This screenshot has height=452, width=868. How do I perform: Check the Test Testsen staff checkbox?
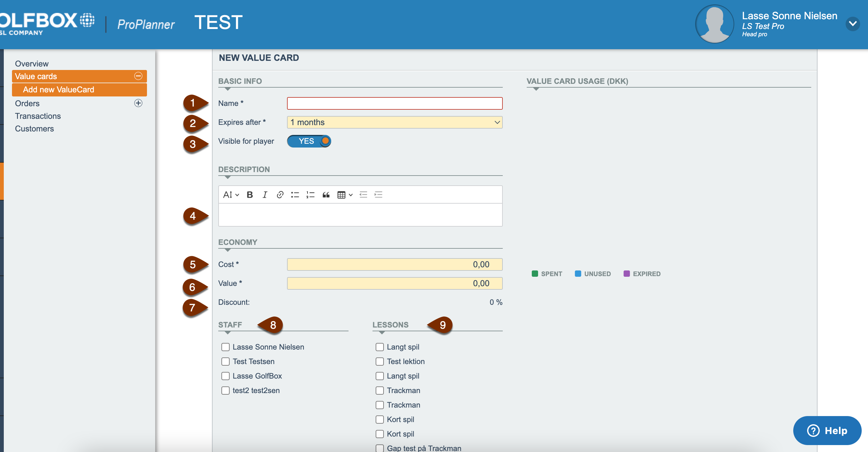(x=226, y=362)
